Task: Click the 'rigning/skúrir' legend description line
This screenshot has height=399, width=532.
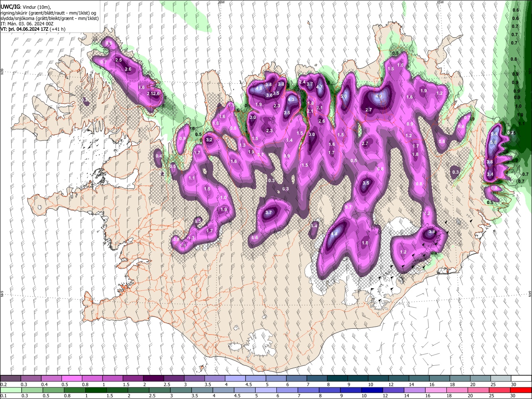Action: pyautogui.click(x=48, y=13)
